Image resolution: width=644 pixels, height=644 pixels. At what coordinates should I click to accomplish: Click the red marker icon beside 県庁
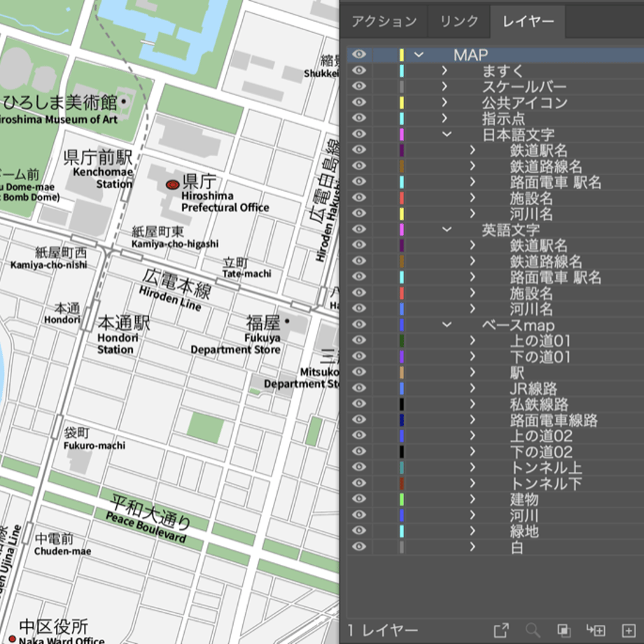(172, 185)
